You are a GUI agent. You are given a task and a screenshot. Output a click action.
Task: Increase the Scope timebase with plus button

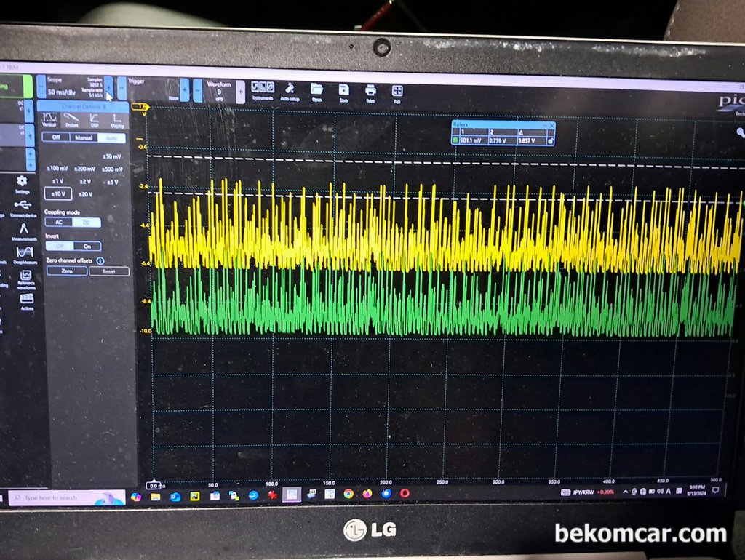tap(109, 87)
